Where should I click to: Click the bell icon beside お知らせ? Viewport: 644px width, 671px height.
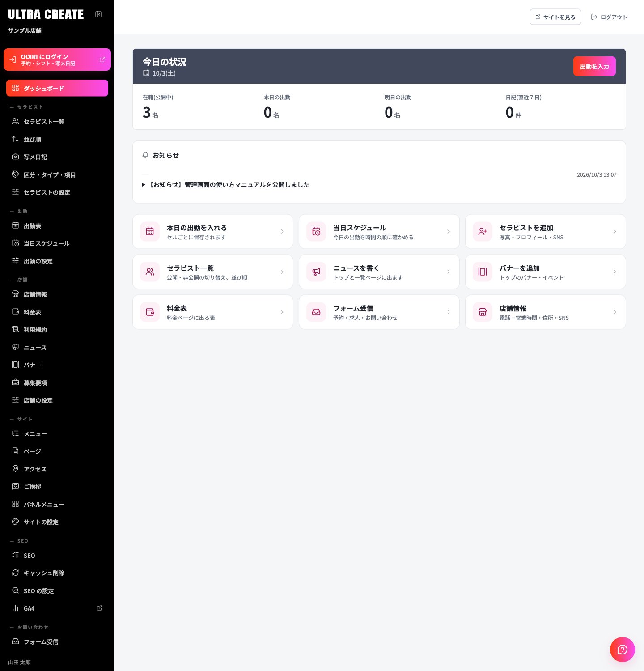click(x=145, y=155)
